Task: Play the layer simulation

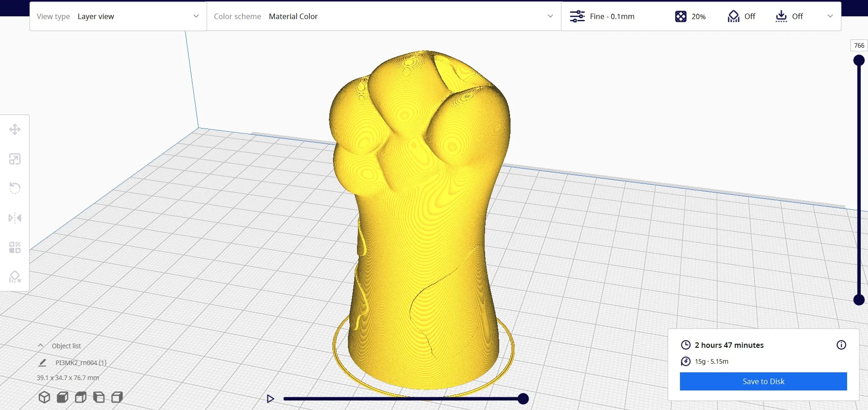Action: point(270,399)
